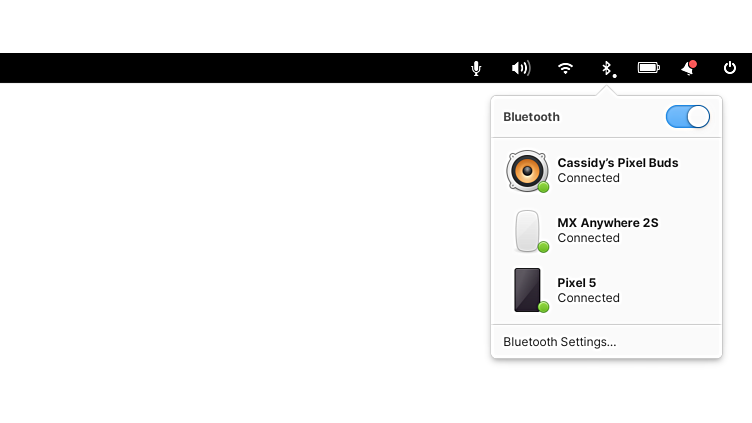752x423 pixels.
Task: Click the speaker icon for Cassidy's Pixel Buds
Action: [x=527, y=171]
